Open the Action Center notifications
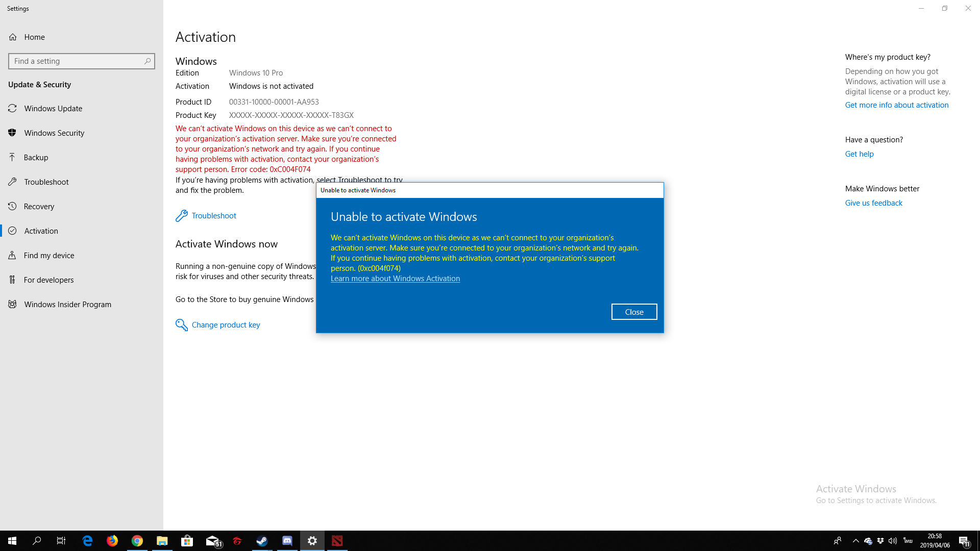Image resolution: width=980 pixels, height=551 pixels. [x=964, y=541]
